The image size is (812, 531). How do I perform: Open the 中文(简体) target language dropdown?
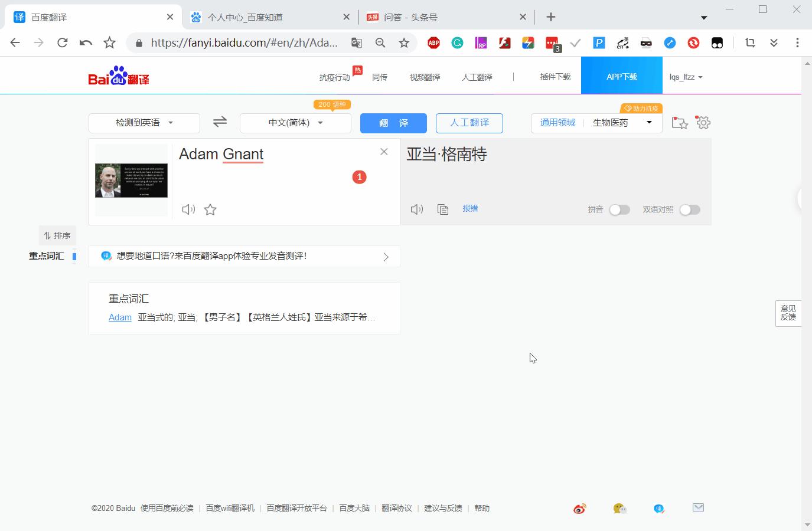[x=295, y=123]
